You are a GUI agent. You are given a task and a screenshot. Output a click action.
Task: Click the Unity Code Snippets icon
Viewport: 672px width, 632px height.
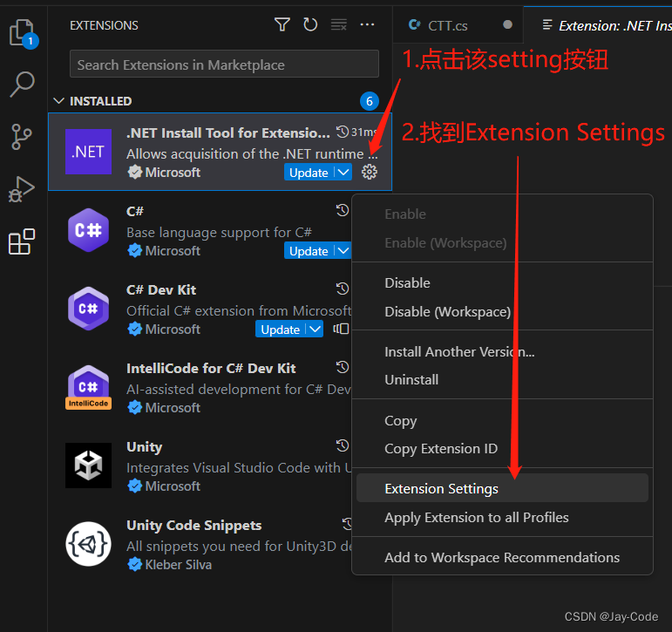point(88,544)
